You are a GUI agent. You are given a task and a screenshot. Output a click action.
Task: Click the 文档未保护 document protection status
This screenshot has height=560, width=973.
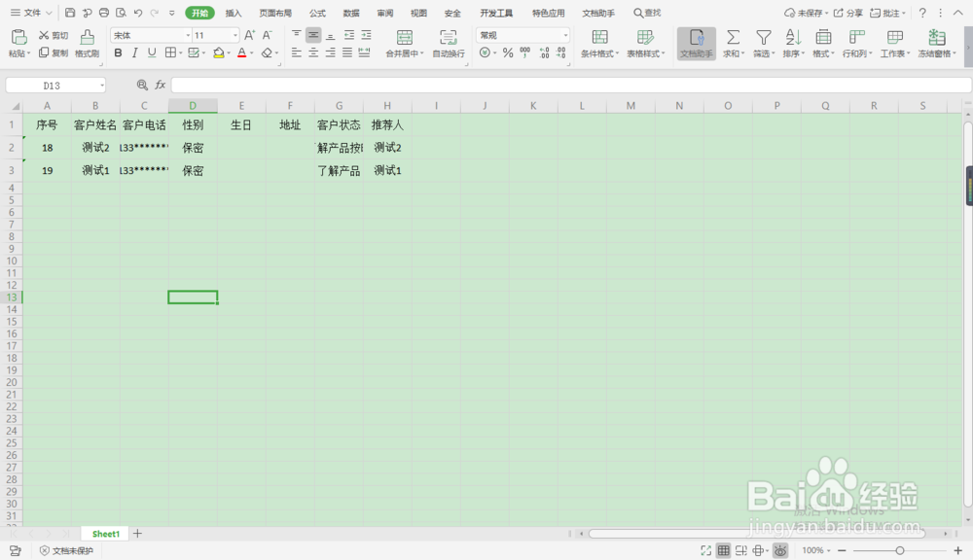click(x=66, y=550)
